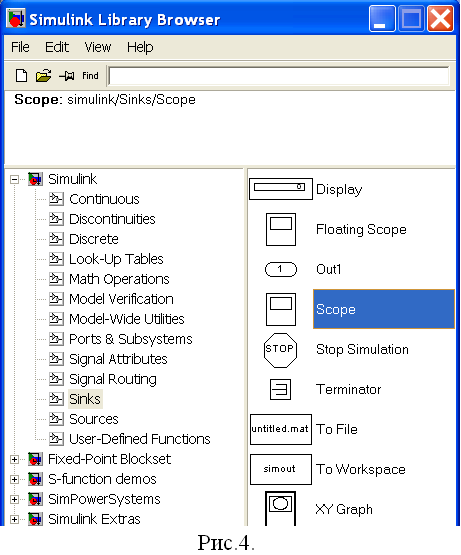Screen dimensions: 461x555
Task: Click the SimPowerSystems library icon
Action: [x=35, y=499]
